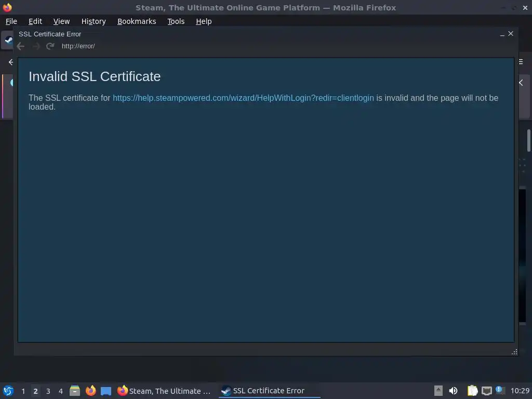Open Firefox View menu
This screenshot has height=399, width=532.
(x=61, y=21)
